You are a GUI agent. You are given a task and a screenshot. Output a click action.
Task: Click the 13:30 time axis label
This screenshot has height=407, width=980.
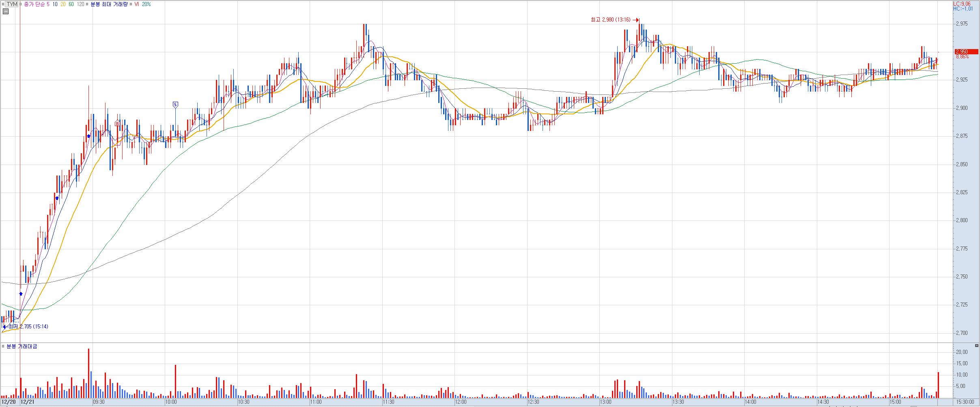coord(678,402)
